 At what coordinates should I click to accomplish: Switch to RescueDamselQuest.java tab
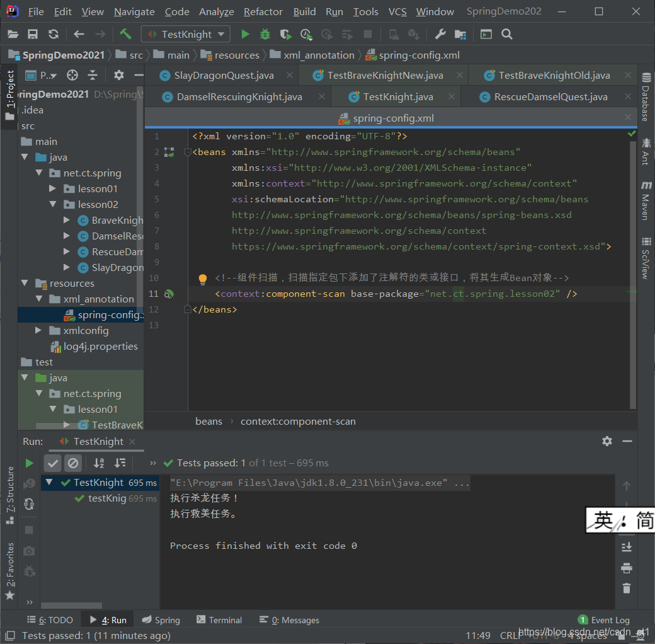click(550, 97)
